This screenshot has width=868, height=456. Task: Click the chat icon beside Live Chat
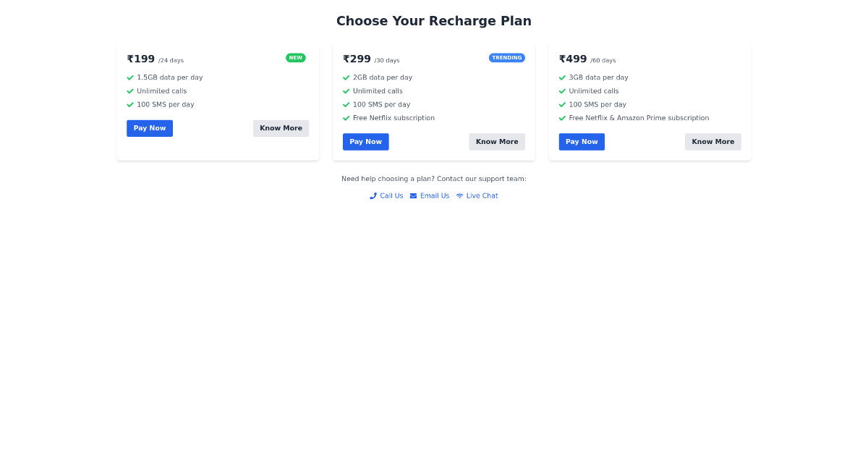(459, 195)
